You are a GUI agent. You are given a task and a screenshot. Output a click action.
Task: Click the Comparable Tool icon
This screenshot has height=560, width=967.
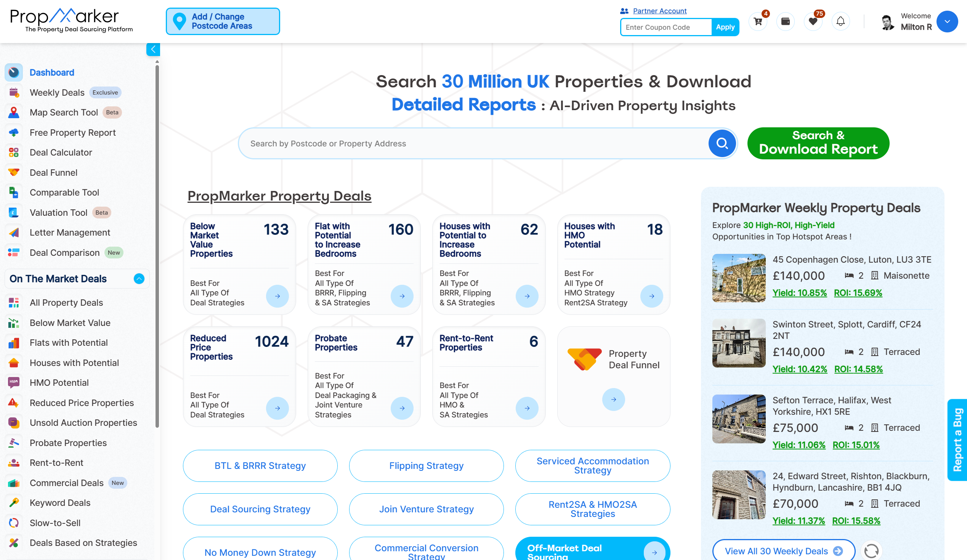click(x=14, y=192)
